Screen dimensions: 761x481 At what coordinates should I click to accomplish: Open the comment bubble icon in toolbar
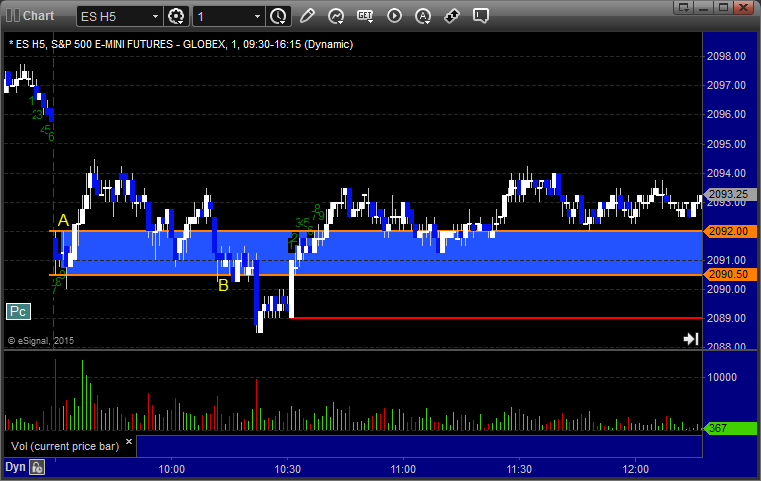(480, 16)
